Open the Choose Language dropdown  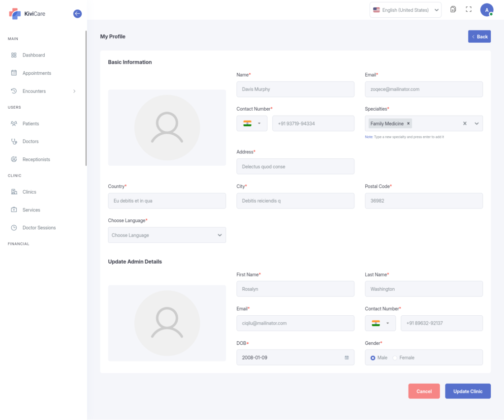[x=167, y=235]
